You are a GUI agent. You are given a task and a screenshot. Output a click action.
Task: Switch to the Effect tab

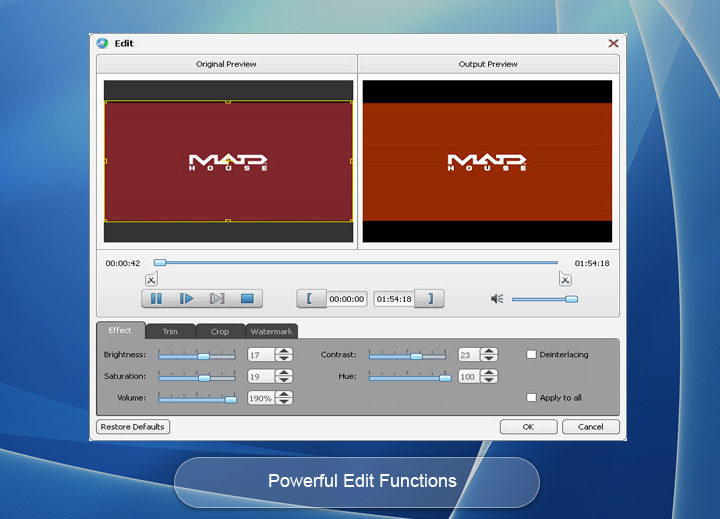(120, 330)
